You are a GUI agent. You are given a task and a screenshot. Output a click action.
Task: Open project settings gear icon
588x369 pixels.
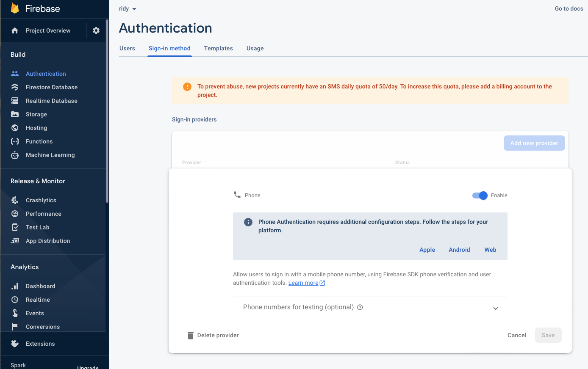pos(96,30)
